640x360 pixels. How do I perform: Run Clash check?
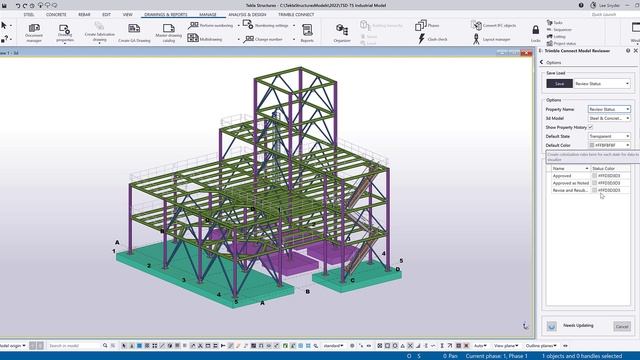click(x=433, y=39)
